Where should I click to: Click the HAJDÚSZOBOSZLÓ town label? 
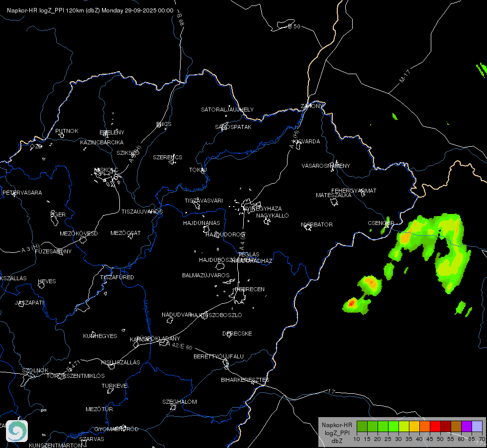pos(216,315)
